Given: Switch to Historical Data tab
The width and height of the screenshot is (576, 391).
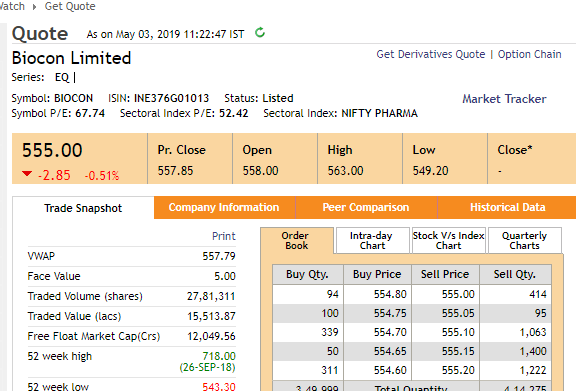Looking at the screenshot, I should 507,207.
